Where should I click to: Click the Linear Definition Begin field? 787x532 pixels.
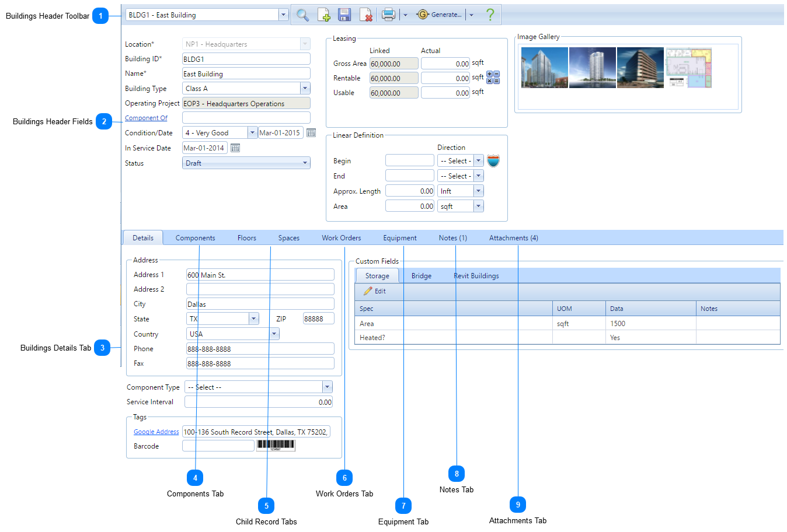click(410, 160)
